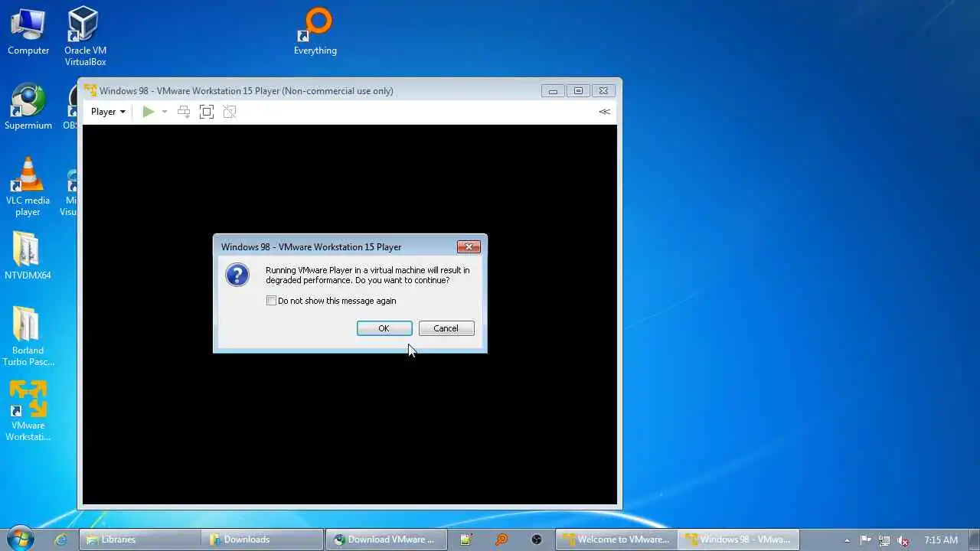Enter full screen mode via toolbar icon
Viewport: 980px width, 551px height.
point(206,112)
